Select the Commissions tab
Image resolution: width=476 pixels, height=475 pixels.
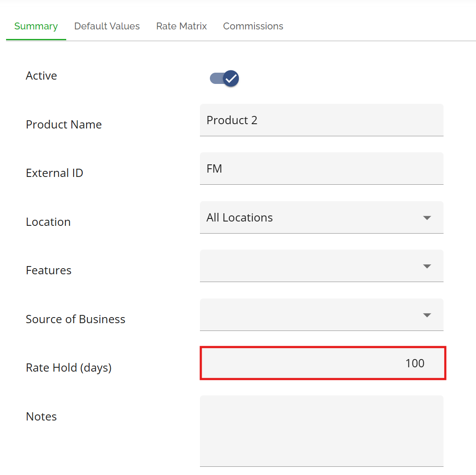click(253, 26)
